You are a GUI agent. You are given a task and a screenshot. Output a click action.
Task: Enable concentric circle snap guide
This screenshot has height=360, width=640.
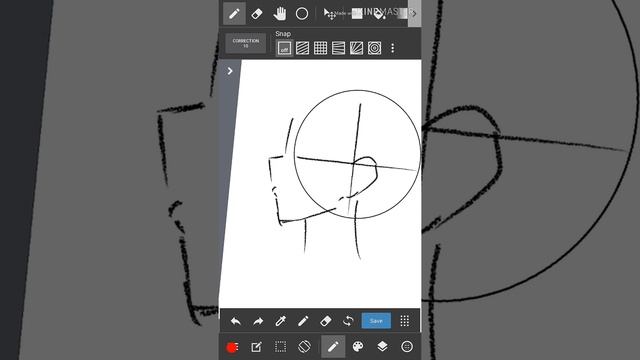click(x=374, y=48)
